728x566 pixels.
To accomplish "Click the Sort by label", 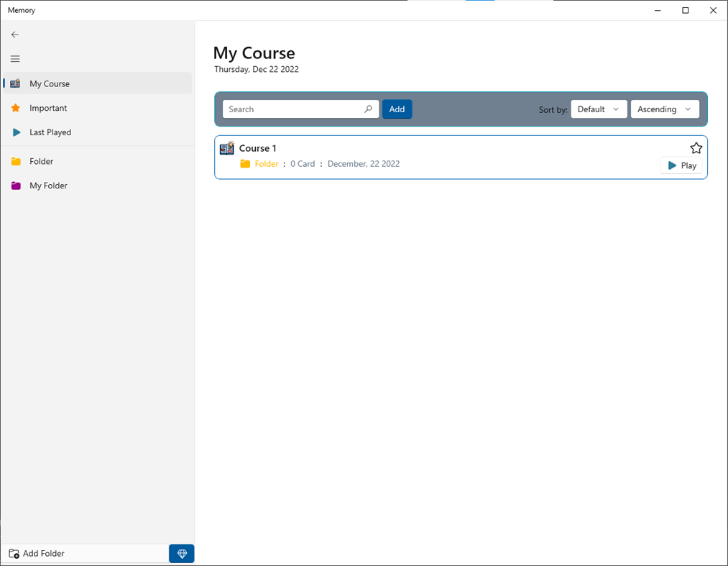I will [x=553, y=109].
